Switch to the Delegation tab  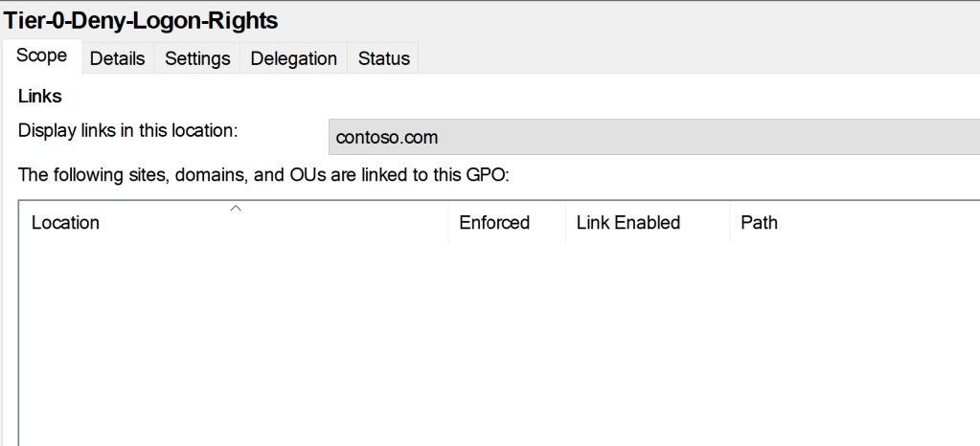[294, 58]
